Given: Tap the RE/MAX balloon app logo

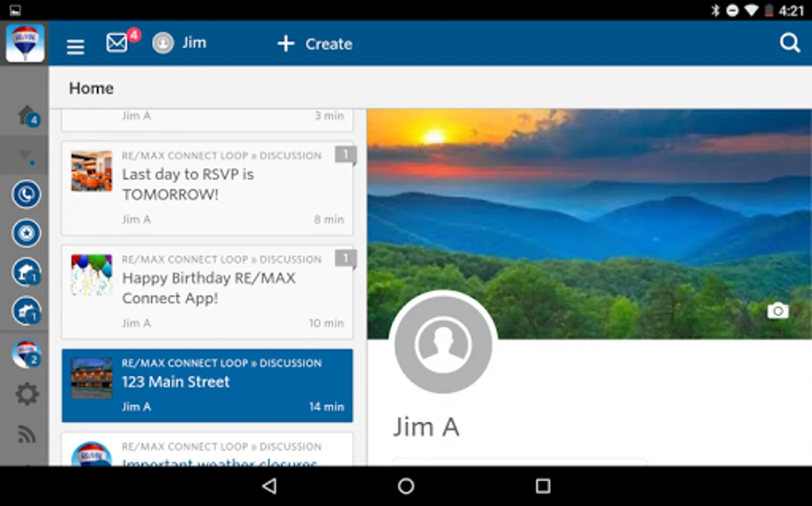Looking at the screenshot, I should [25, 43].
